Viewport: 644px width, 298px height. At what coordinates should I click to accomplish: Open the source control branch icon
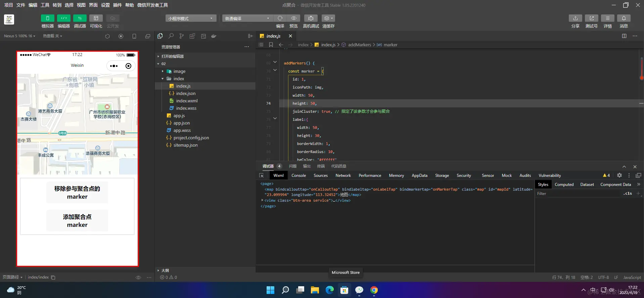click(x=182, y=36)
